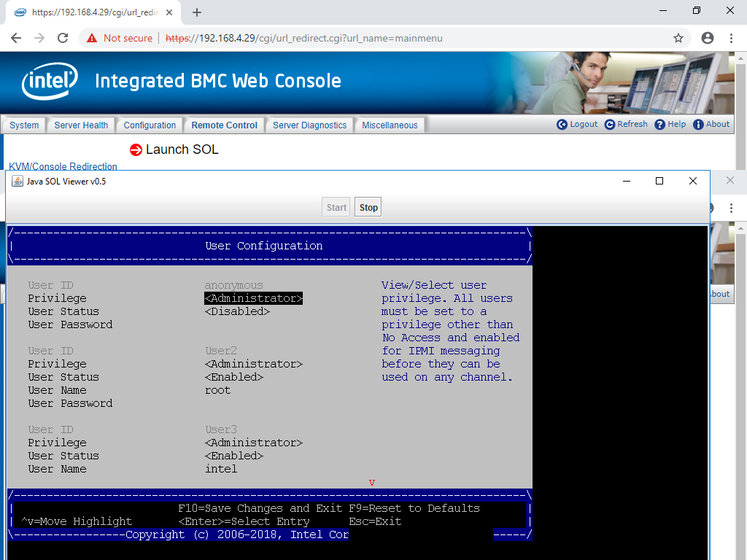The width and height of the screenshot is (747, 560).
Task: Open the Chrome profile avatar icon
Action: pyautogui.click(x=708, y=38)
